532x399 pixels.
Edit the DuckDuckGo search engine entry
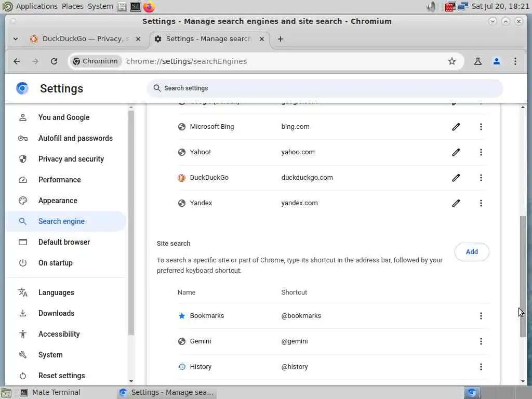(x=456, y=178)
